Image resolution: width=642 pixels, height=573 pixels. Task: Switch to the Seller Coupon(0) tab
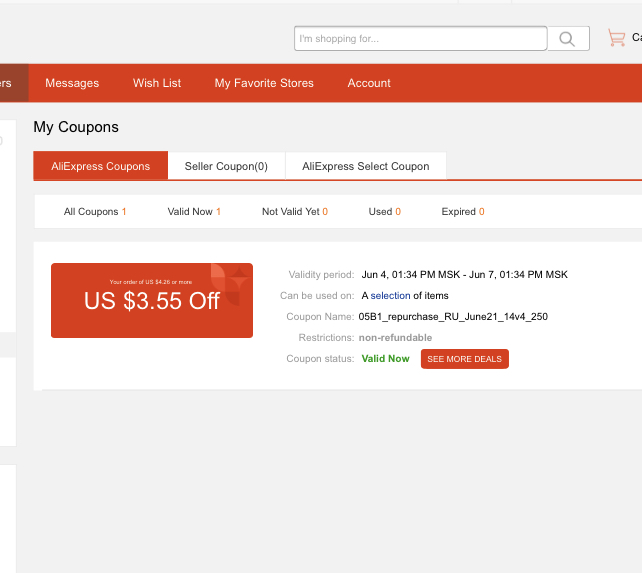[226, 166]
